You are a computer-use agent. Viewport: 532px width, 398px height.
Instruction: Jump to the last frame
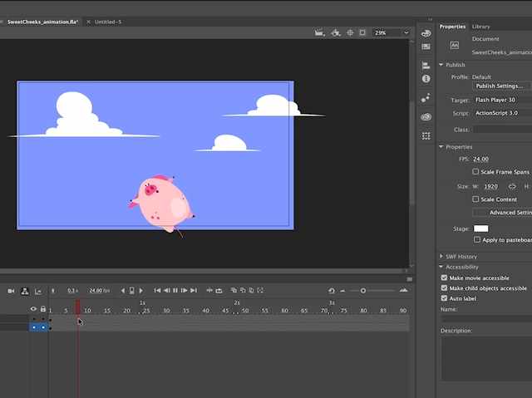pos(194,291)
